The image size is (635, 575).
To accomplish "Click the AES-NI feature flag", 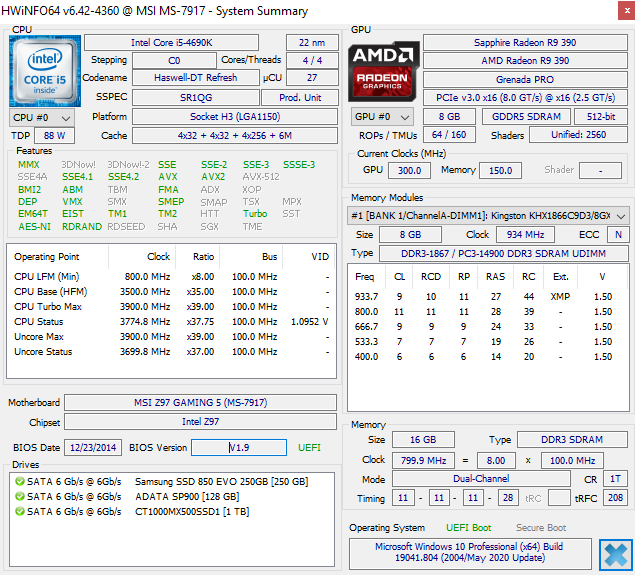I will (x=34, y=226).
